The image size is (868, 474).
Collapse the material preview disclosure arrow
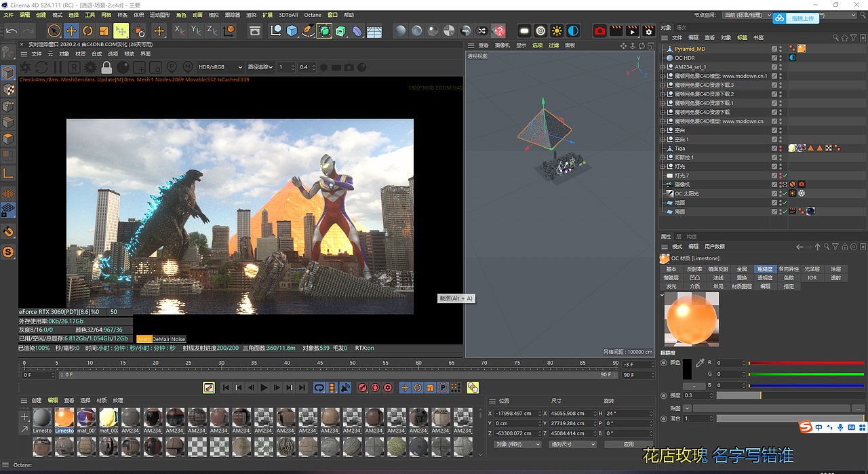[663, 295]
